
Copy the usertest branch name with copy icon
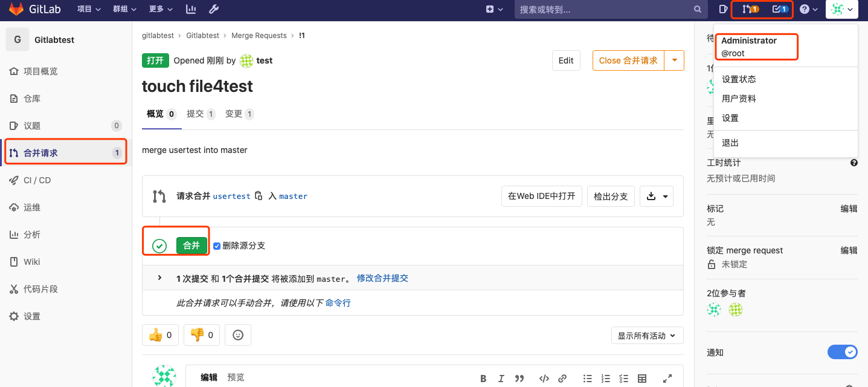click(257, 196)
